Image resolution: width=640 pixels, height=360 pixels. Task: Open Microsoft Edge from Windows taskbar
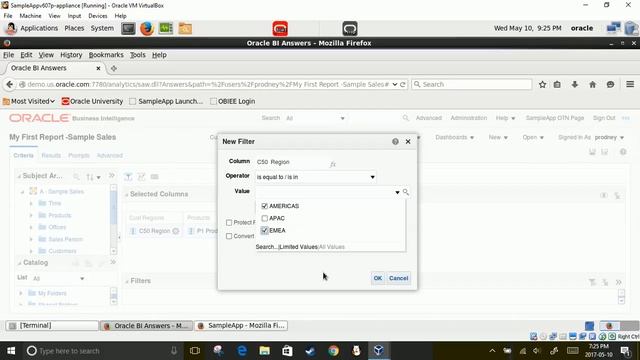click(x=242, y=351)
